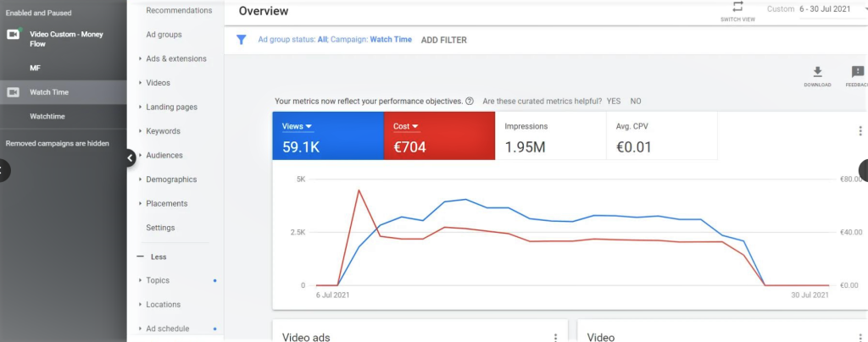Click the Switch View icon

pos(737,7)
